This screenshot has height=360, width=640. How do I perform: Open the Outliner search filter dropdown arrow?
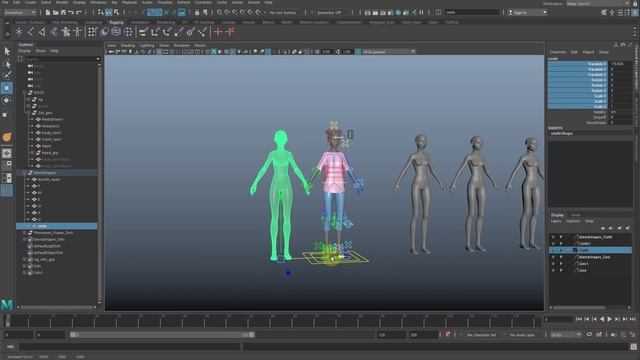[x=98, y=59]
